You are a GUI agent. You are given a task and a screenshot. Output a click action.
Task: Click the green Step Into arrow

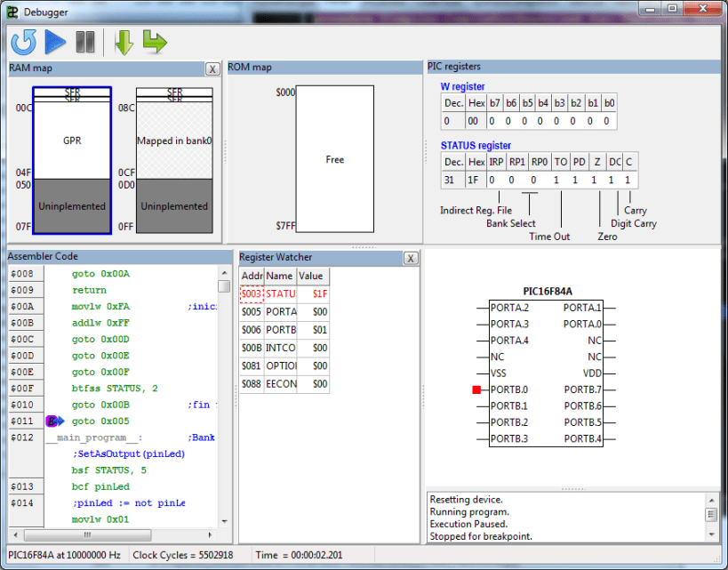(x=124, y=42)
